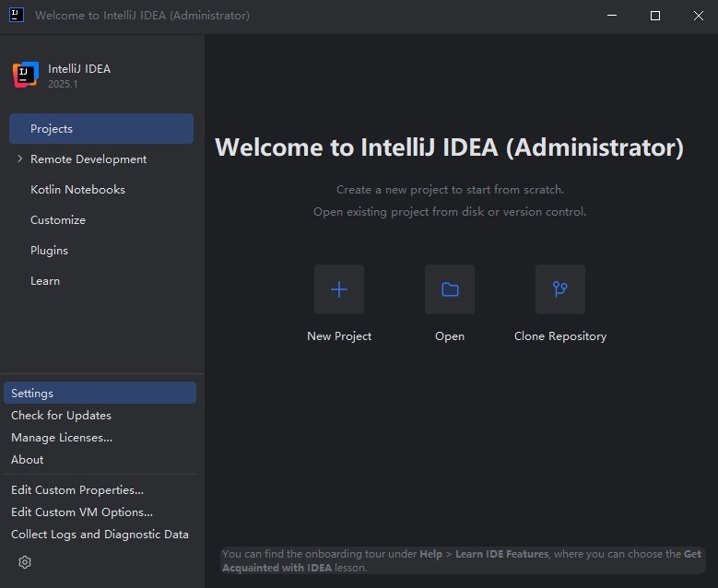Click the Open folder icon
Screen dimensions: 718x588
coord(450,289)
